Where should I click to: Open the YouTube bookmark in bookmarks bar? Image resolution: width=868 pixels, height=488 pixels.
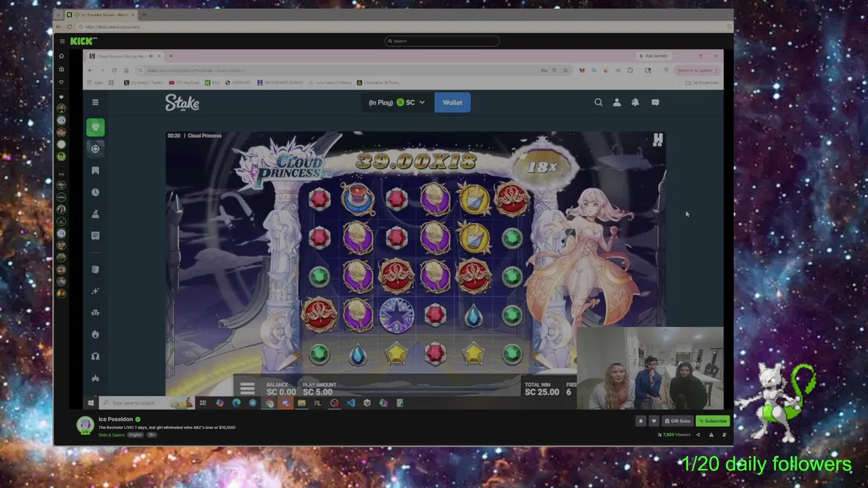click(184, 83)
